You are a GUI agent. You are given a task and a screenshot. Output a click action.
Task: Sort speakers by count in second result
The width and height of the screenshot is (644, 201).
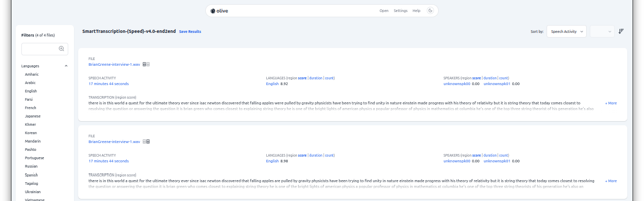pos(504,155)
